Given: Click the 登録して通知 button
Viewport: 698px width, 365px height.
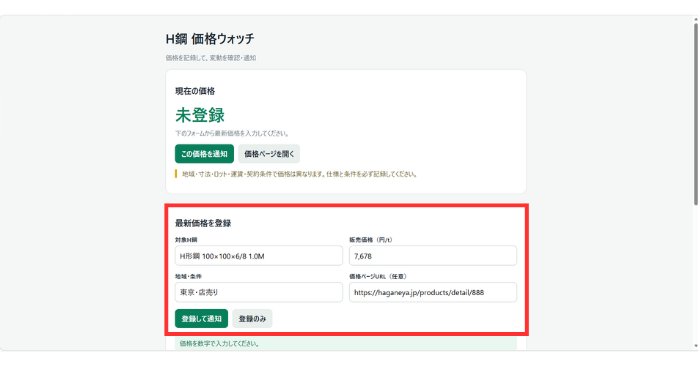Looking at the screenshot, I should 201,319.
